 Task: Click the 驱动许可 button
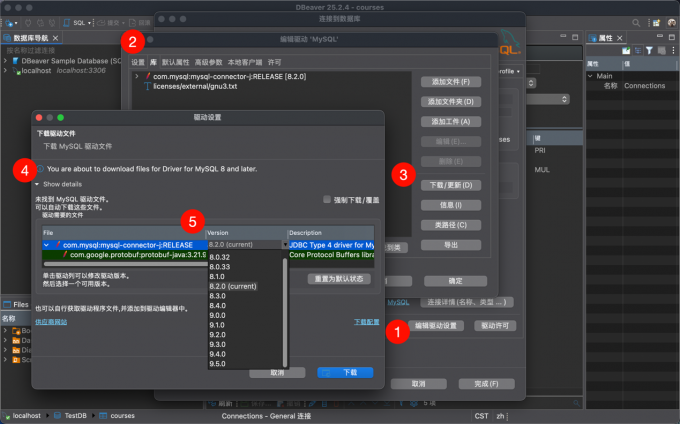(495, 326)
